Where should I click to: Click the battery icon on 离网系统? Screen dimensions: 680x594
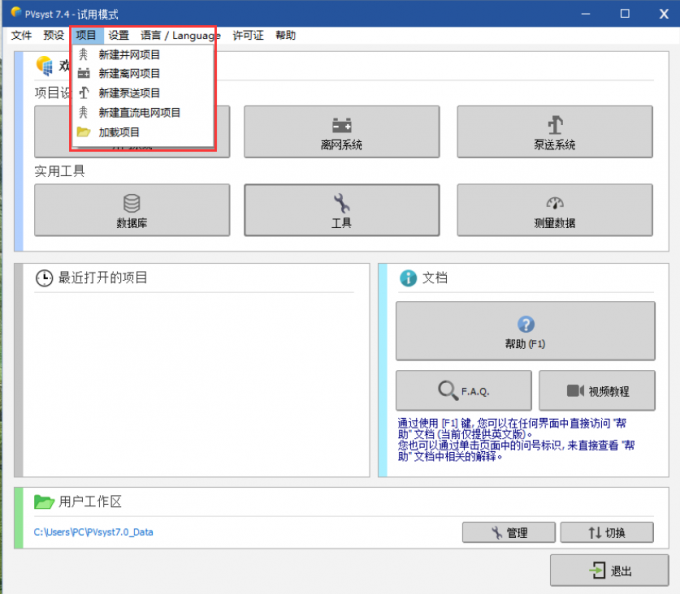(x=342, y=125)
